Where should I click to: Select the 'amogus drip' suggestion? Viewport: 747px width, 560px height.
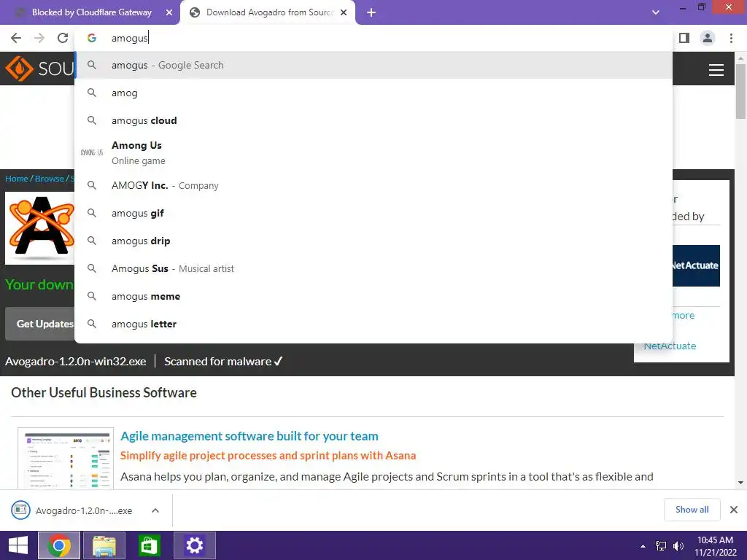click(x=374, y=241)
